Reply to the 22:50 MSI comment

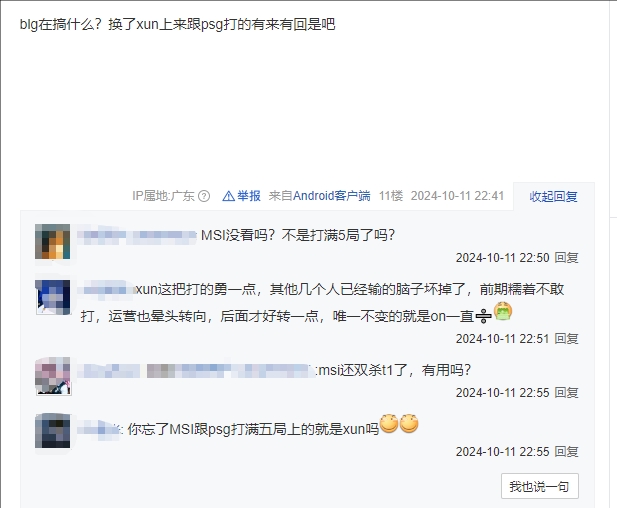[566, 258]
